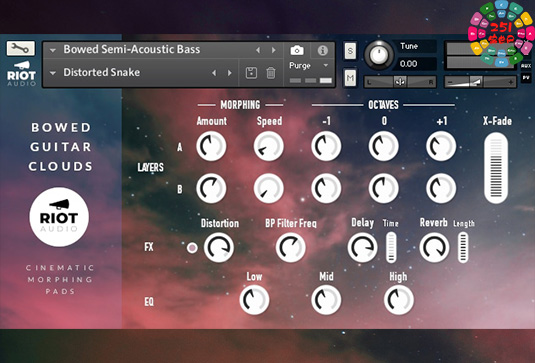Screen dimensions: 535x363
Task: Click Layer A Morphing Speed knob
Action: coord(269,146)
